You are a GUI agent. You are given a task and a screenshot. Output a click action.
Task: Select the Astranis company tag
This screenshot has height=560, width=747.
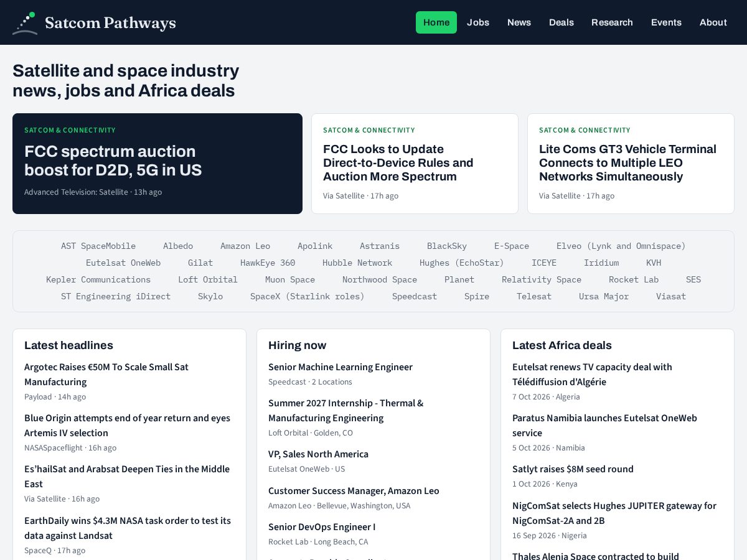tap(380, 246)
